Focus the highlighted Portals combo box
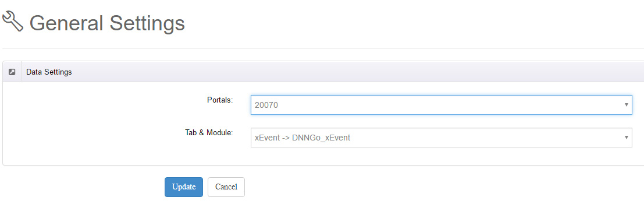 point(441,105)
